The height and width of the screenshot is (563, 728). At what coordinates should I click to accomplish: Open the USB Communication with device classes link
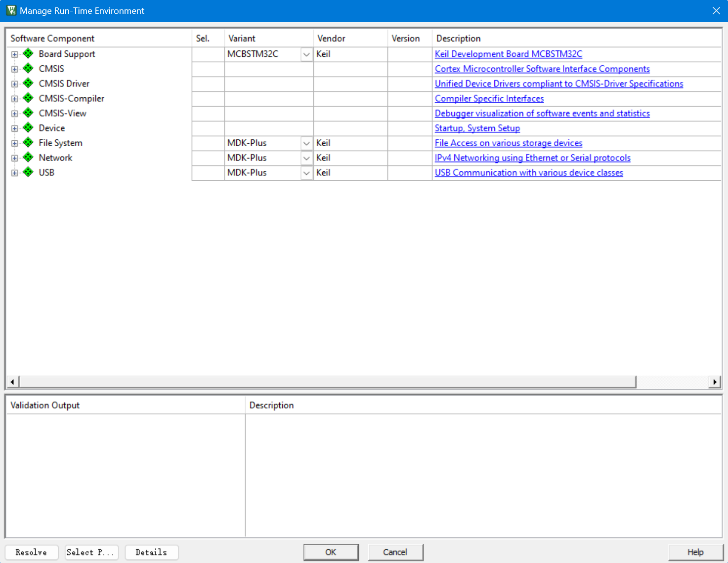(x=529, y=172)
